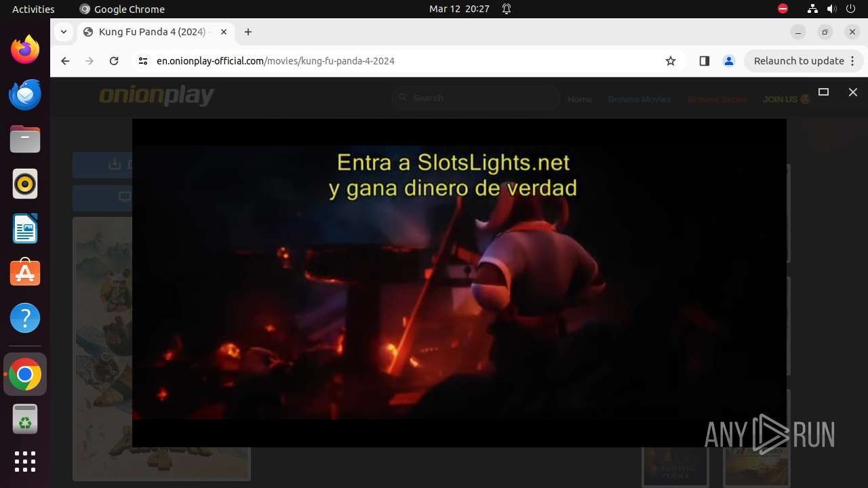Image resolution: width=868 pixels, height=488 pixels.
Task: Open Chrome three-dot menu
Action: click(854, 61)
